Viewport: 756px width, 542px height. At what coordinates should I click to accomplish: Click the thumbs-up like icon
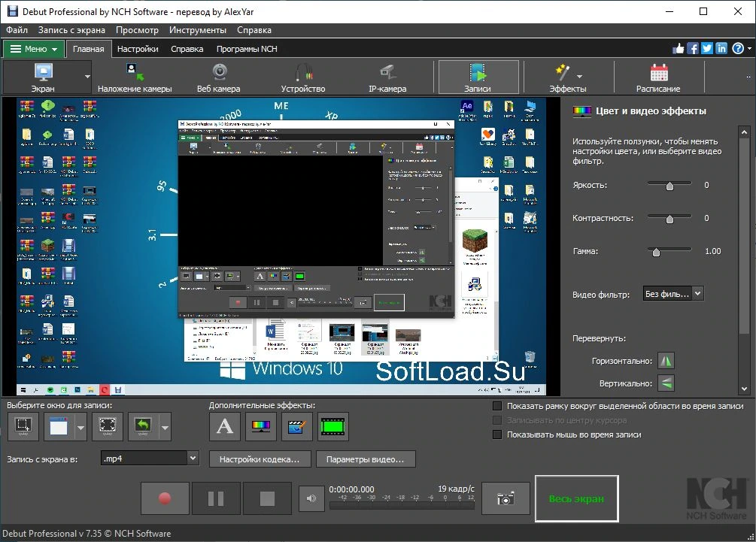coord(679,49)
